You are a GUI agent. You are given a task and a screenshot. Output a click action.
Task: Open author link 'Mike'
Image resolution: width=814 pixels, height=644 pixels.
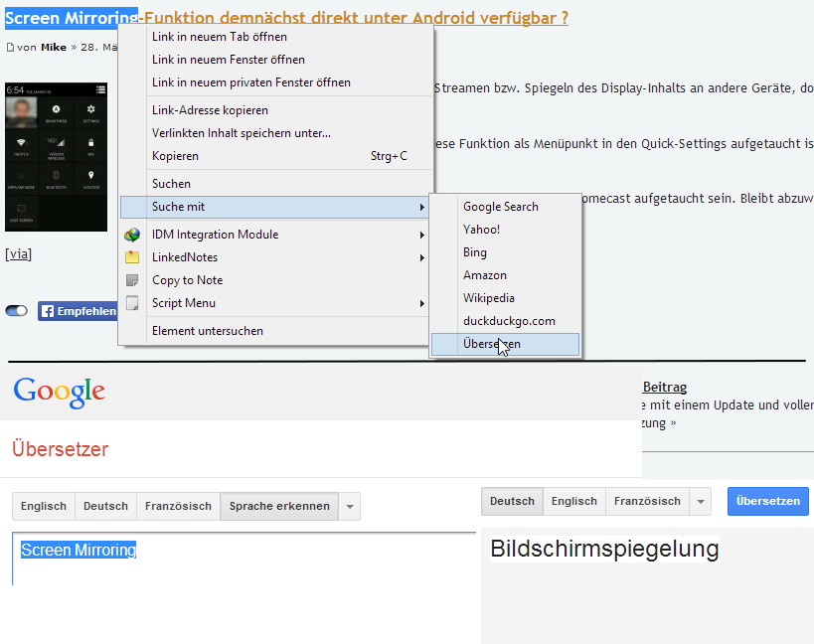(54, 48)
